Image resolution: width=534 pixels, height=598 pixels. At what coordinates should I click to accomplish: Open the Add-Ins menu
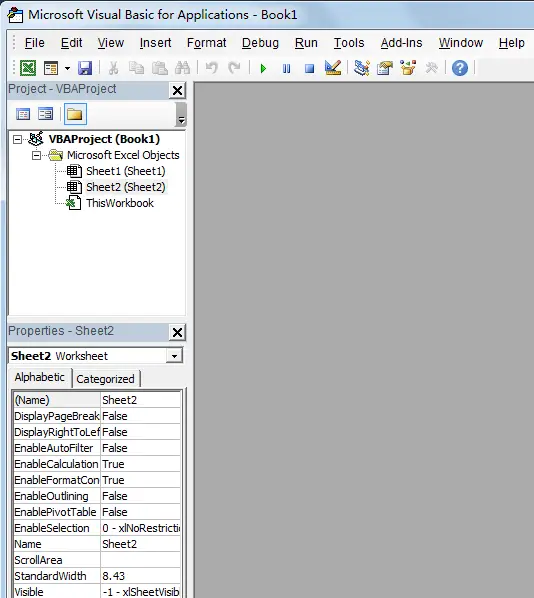(401, 43)
